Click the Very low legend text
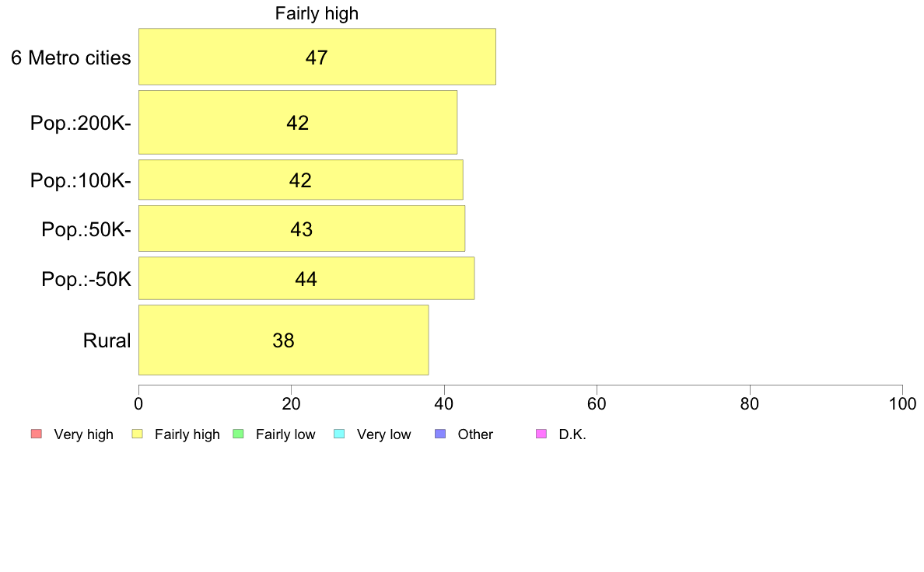The width and height of the screenshot is (924, 572). (x=383, y=434)
